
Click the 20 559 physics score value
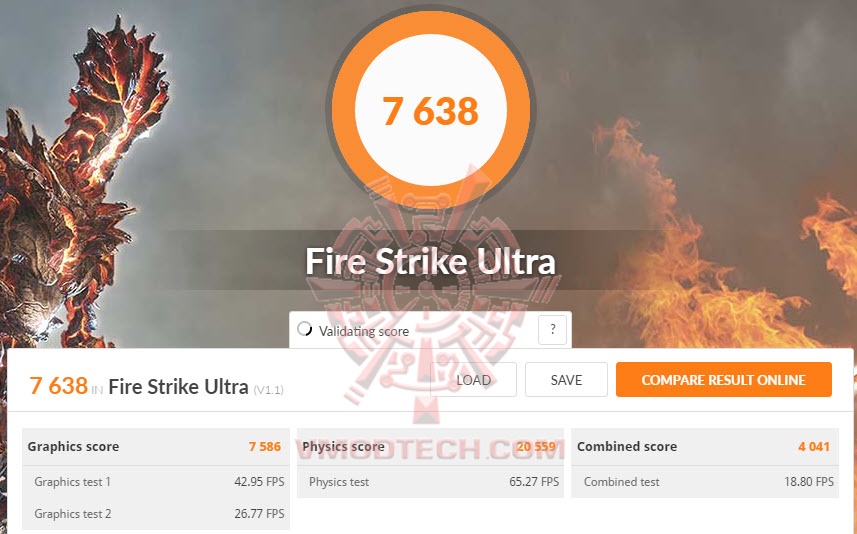coord(536,447)
